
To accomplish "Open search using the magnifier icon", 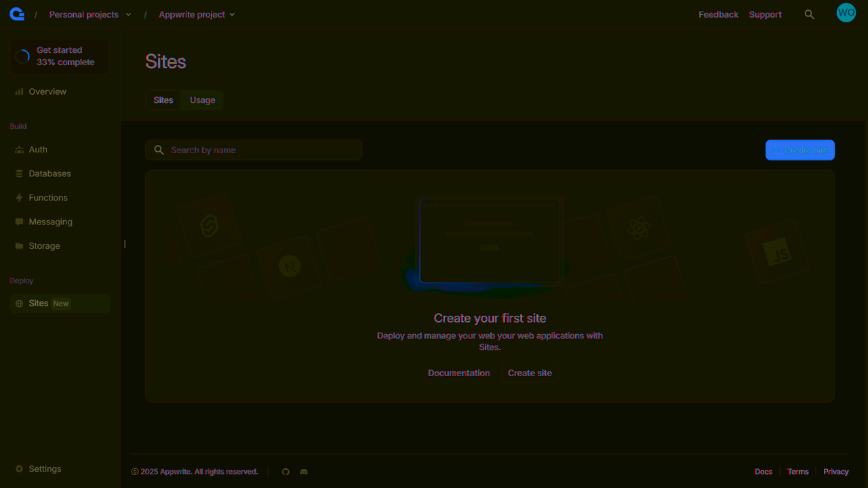I will [x=809, y=13].
